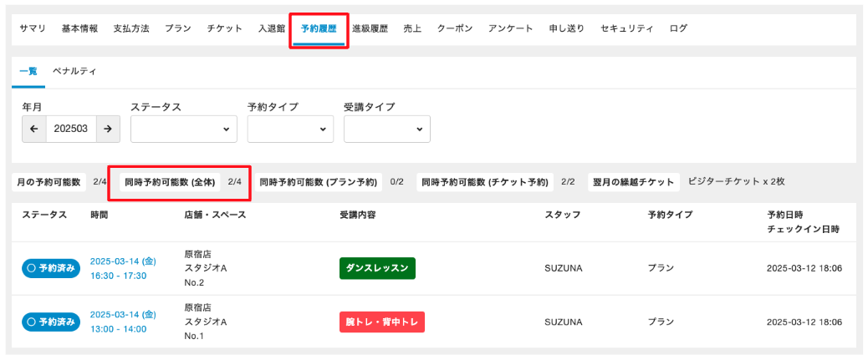Open the ステータス dropdown

[183, 129]
